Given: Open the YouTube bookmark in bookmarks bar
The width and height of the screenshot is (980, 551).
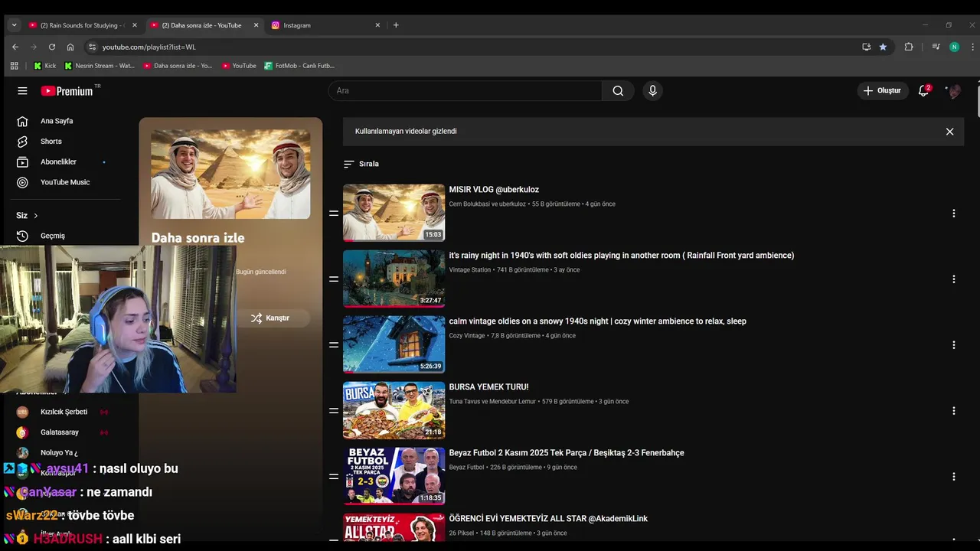Looking at the screenshot, I should coord(239,66).
